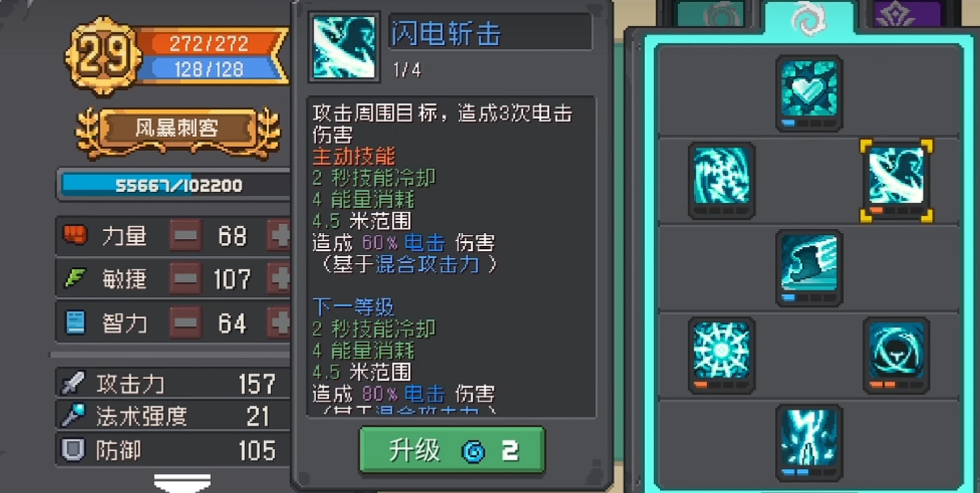The width and height of the screenshot is (980, 493).
Task: Switch to the purple skill tree tab
Action: click(x=906, y=14)
